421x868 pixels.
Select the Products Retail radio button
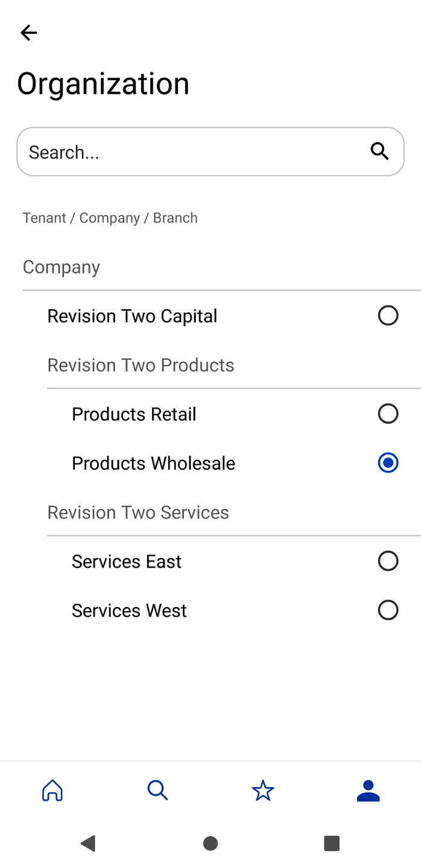pos(388,414)
